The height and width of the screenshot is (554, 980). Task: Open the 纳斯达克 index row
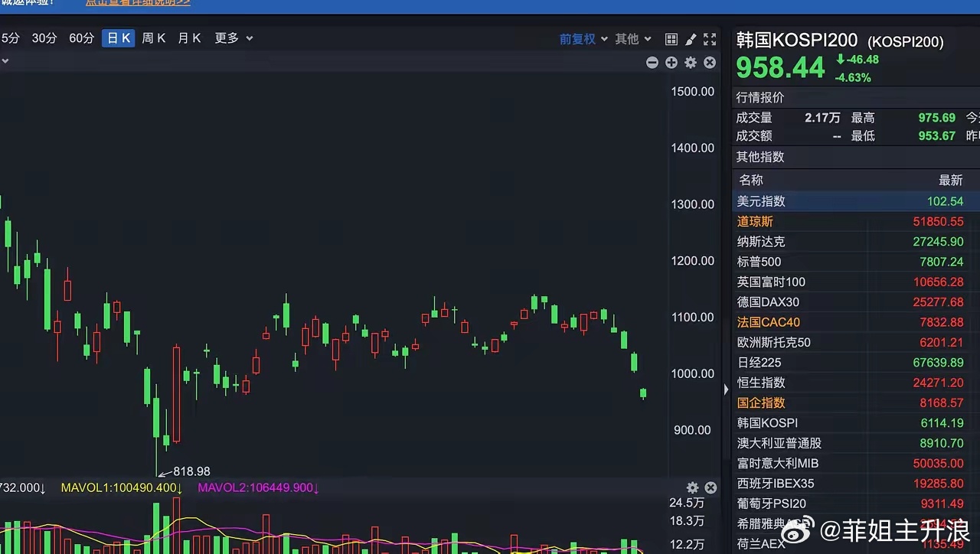pyautogui.click(x=856, y=242)
